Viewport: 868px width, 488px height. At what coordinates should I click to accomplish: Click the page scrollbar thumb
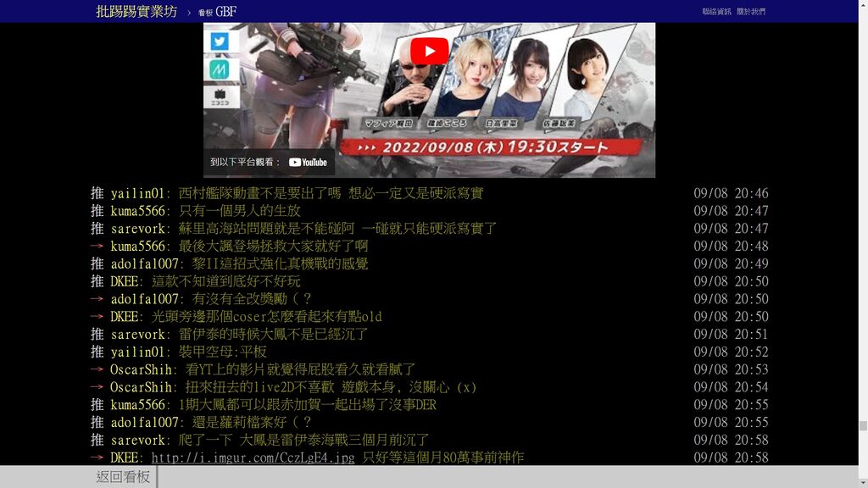coord(863,426)
